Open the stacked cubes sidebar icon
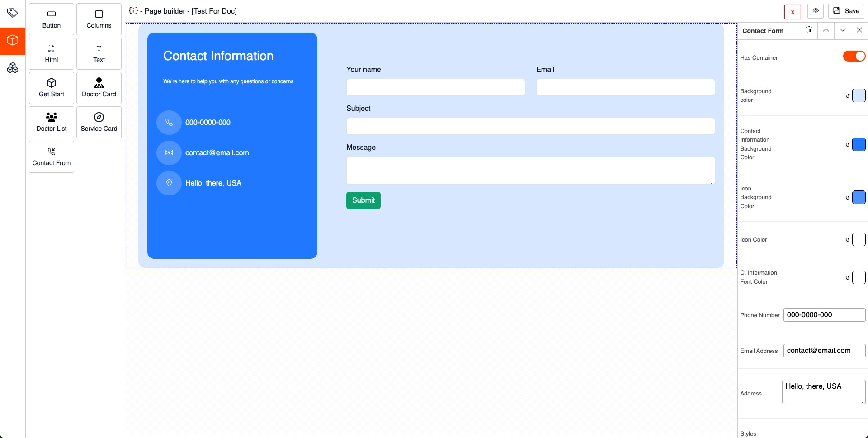The image size is (868, 438). click(13, 68)
